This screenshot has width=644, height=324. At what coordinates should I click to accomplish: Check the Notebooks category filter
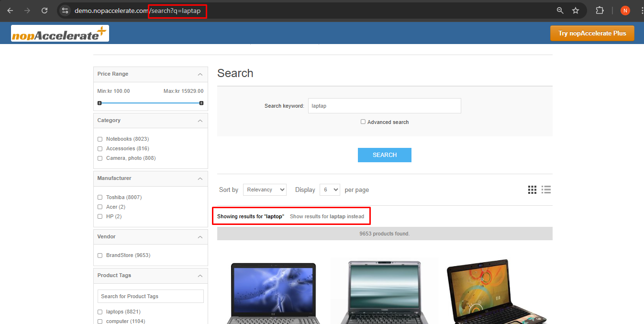100,139
